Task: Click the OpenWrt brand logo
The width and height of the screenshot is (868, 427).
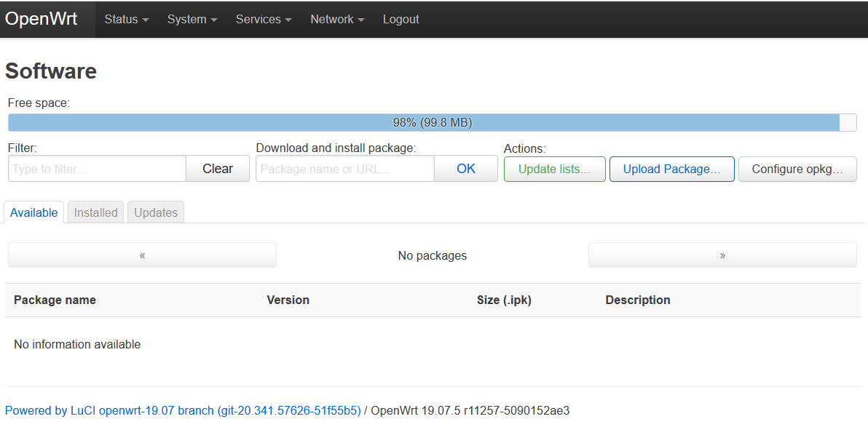Action: [42, 20]
